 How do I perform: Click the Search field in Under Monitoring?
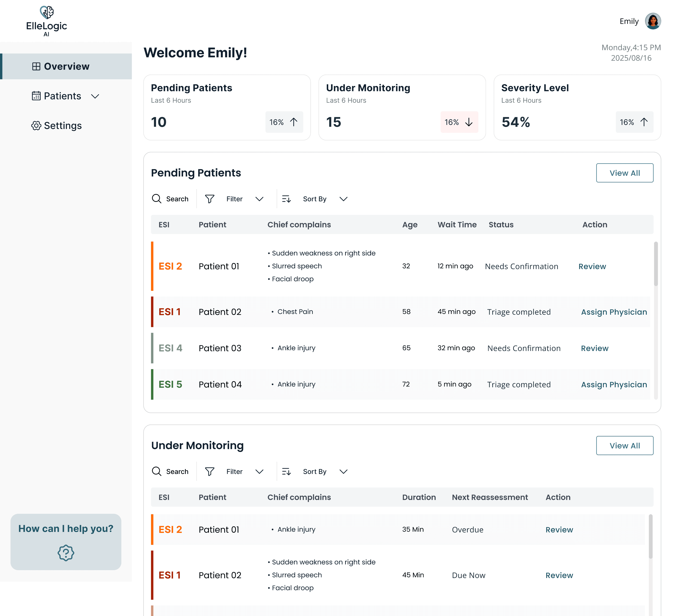tap(170, 471)
